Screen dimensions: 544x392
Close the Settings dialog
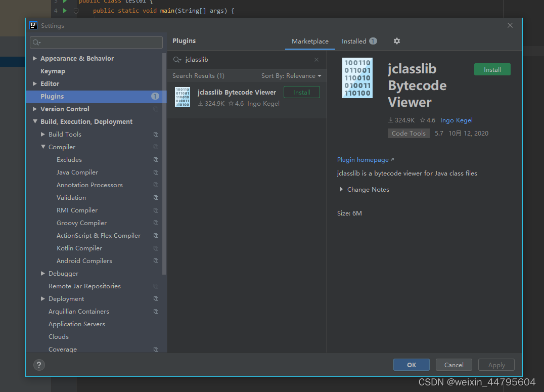tap(510, 25)
